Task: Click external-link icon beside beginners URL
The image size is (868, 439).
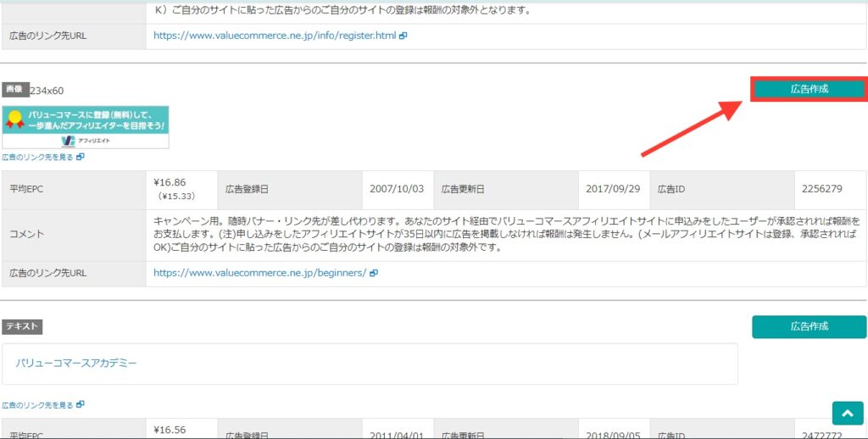Action: [x=374, y=273]
